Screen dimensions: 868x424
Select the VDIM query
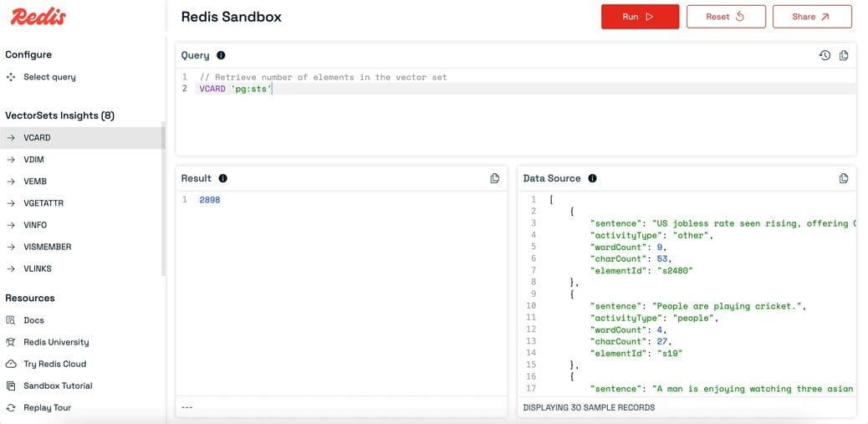coord(33,160)
